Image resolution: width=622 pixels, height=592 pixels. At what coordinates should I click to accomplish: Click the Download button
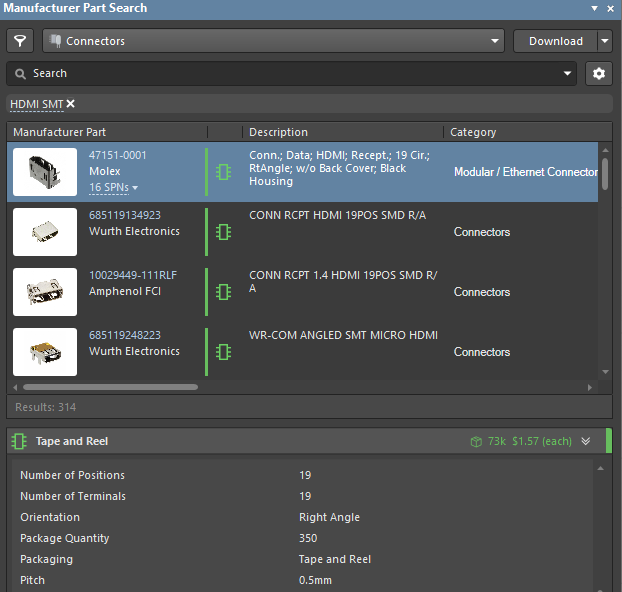point(555,41)
